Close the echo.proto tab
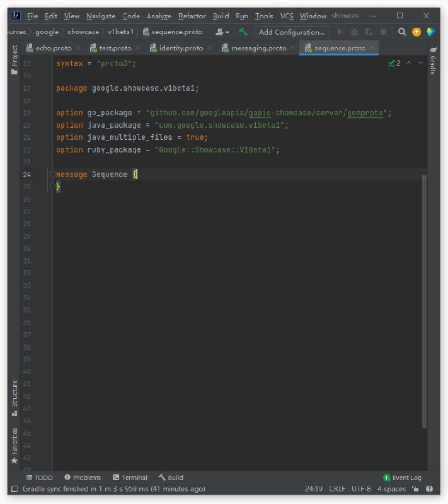The image size is (448, 504). (x=78, y=48)
